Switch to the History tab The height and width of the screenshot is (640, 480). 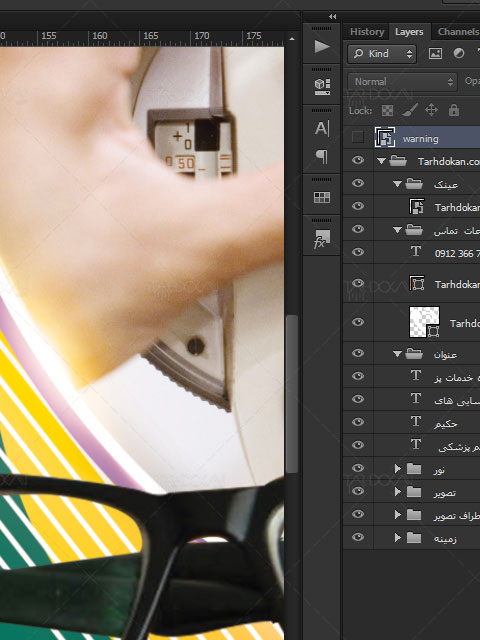(367, 32)
